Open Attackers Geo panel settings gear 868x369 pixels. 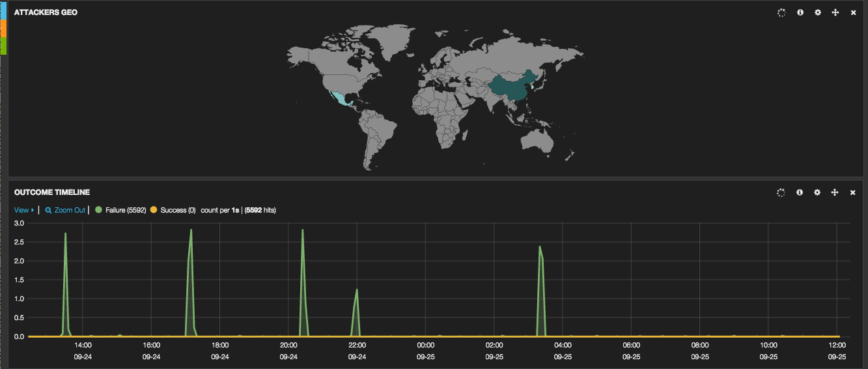click(x=818, y=12)
